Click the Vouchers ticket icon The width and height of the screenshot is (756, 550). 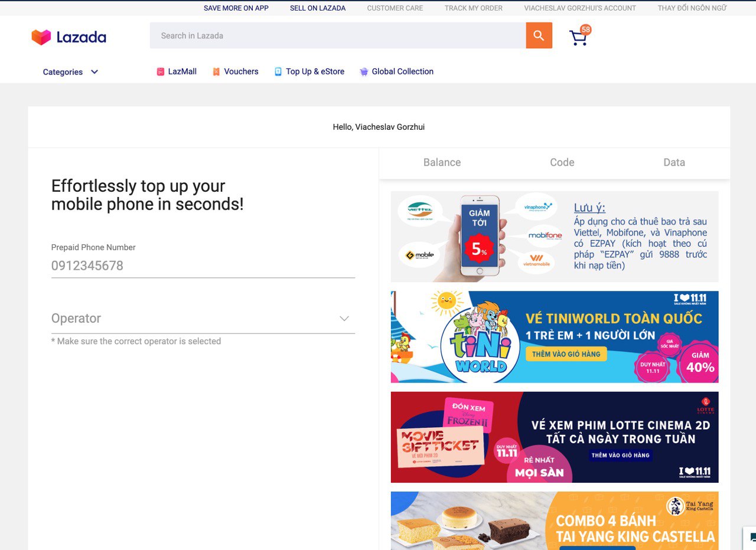tap(216, 71)
